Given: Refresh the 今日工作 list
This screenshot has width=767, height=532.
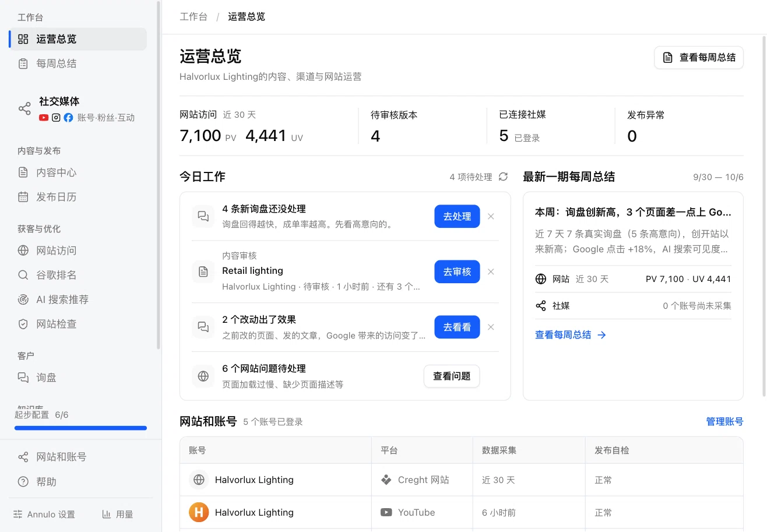Looking at the screenshot, I should [503, 177].
